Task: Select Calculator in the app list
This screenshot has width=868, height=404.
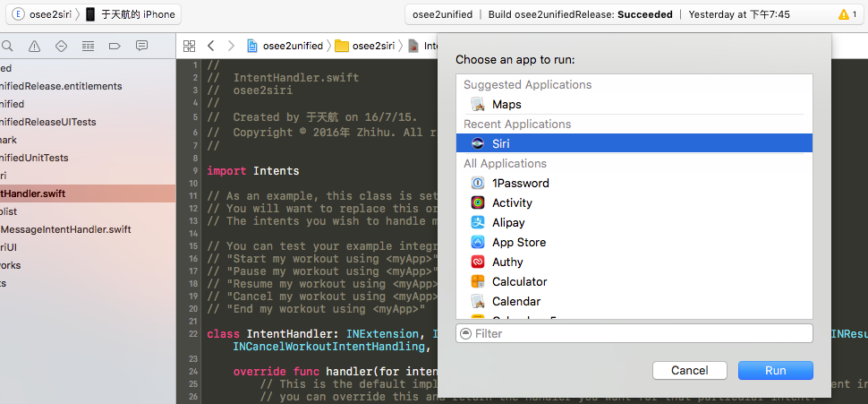Action: (634, 281)
